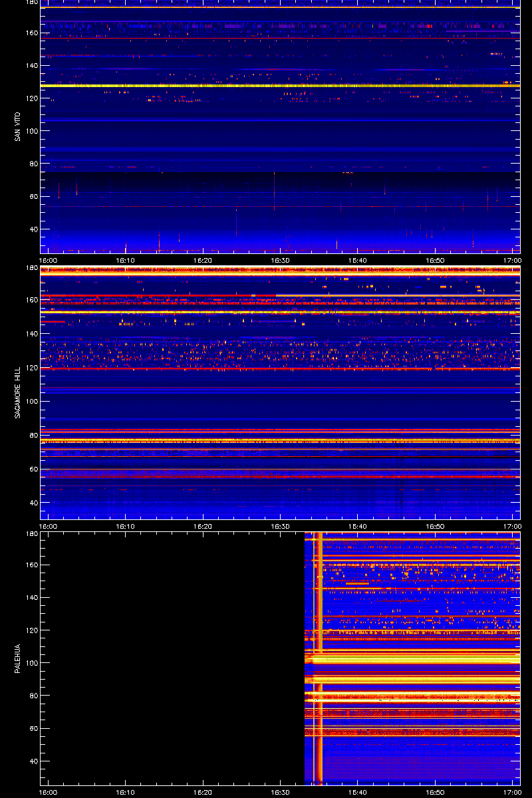
Task: Click 16:30 tick under San Vito panel
Action: pyautogui.click(x=280, y=261)
